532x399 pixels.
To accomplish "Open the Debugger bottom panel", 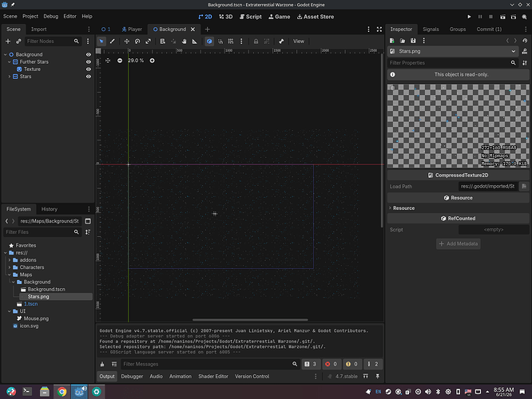I will click(132, 377).
